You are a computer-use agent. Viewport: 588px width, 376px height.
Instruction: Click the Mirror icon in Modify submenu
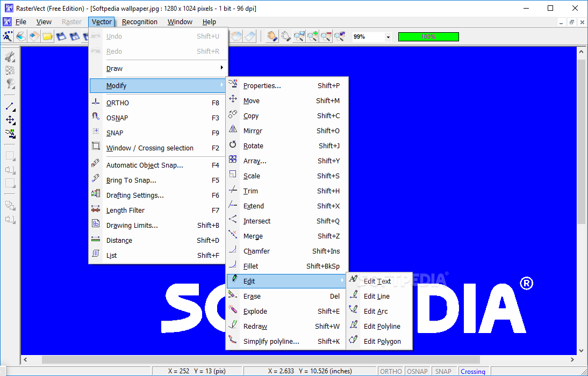coord(233,129)
